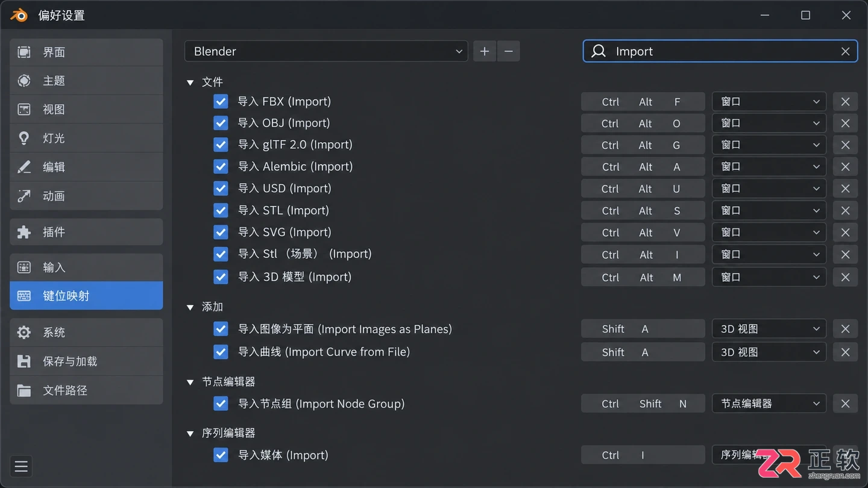
Task: Click the 动画 animation icon
Action: 24,196
